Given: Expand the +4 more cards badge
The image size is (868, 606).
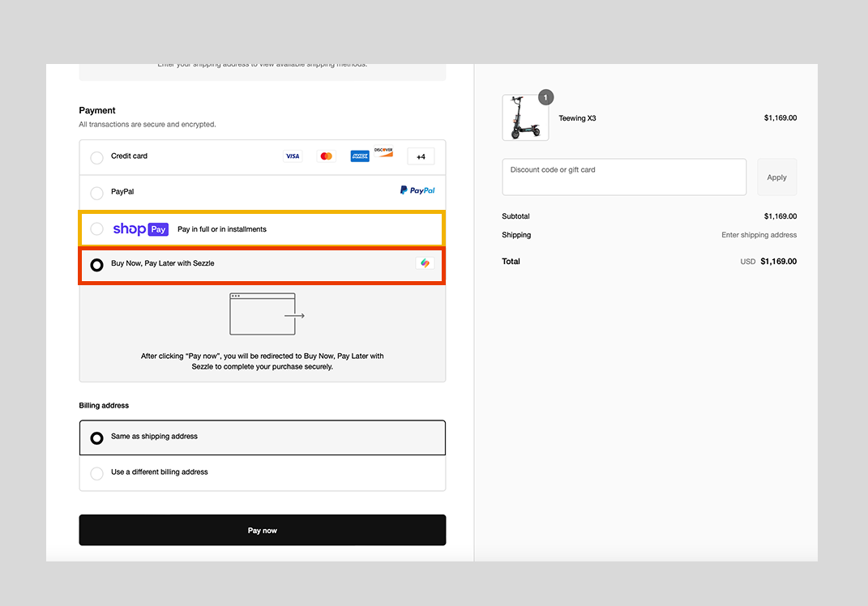Looking at the screenshot, I should point(421,156).
